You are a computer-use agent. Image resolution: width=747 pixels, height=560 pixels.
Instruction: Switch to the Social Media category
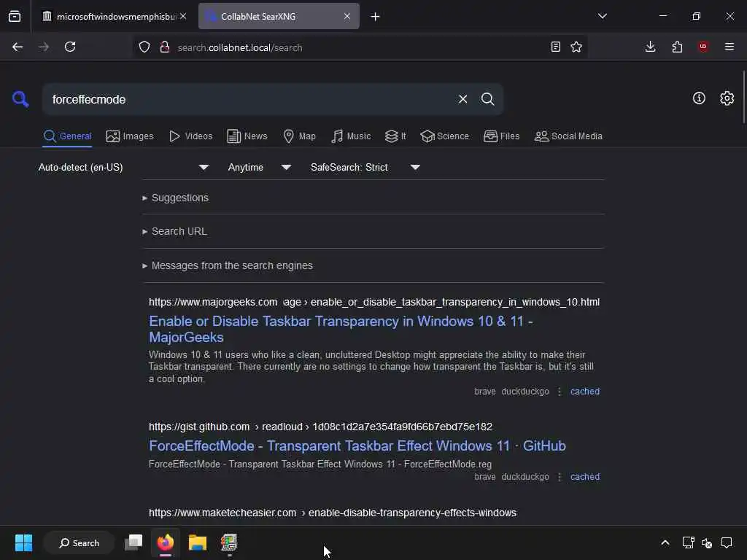[x=568, y=136]
